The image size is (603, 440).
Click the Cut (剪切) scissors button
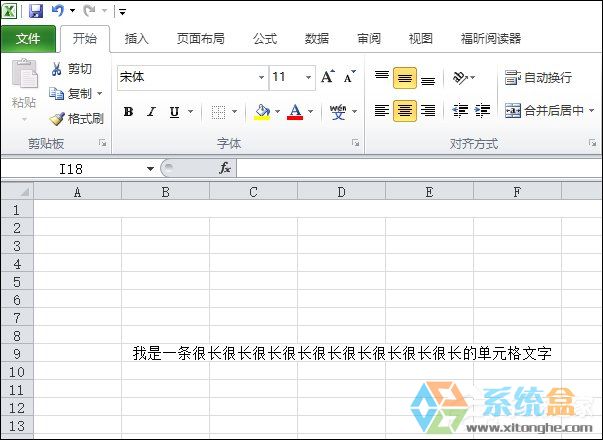72,69
